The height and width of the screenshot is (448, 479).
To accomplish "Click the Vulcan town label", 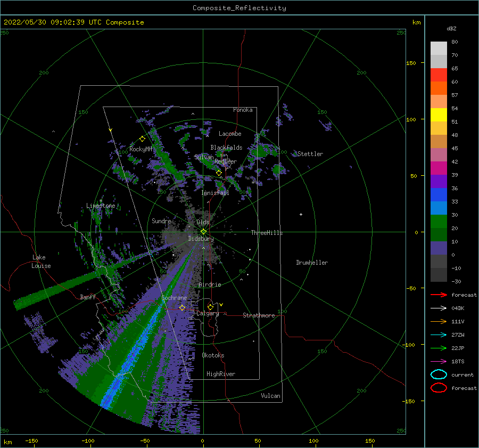I will point(270,396).
